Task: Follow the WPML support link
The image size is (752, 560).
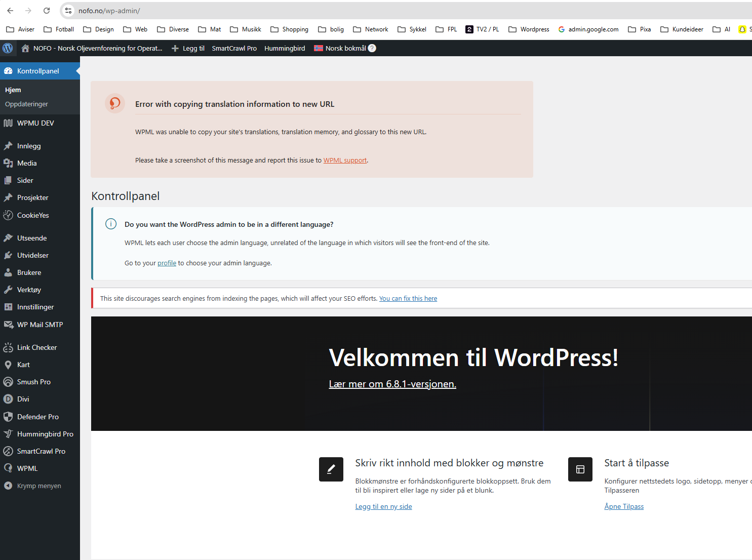Action: (345, 160)
